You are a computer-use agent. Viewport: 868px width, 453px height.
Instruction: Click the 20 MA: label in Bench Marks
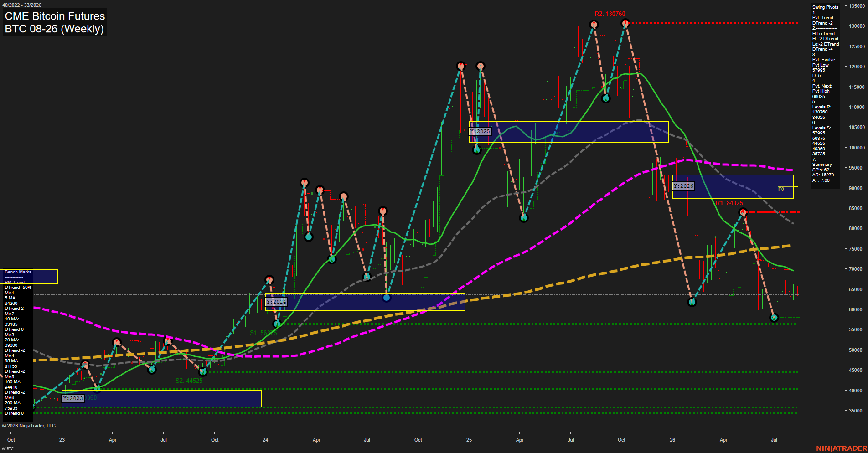[12, 340]
